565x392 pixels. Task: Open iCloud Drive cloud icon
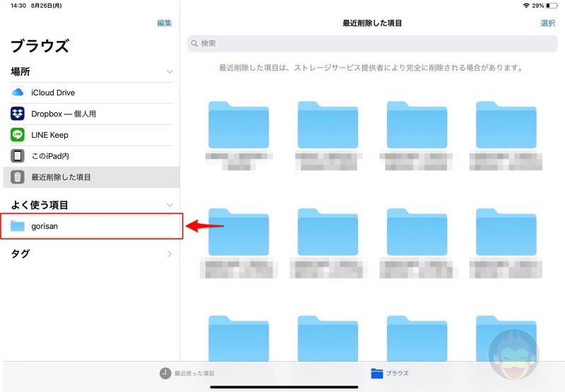pyautogui.click(x=17, y=93)
